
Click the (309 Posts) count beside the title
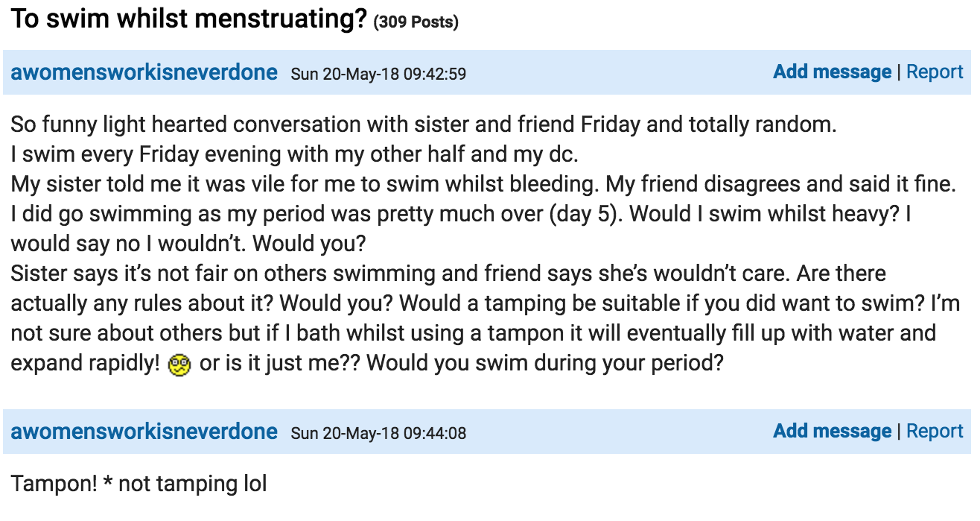tap(416, 22)
